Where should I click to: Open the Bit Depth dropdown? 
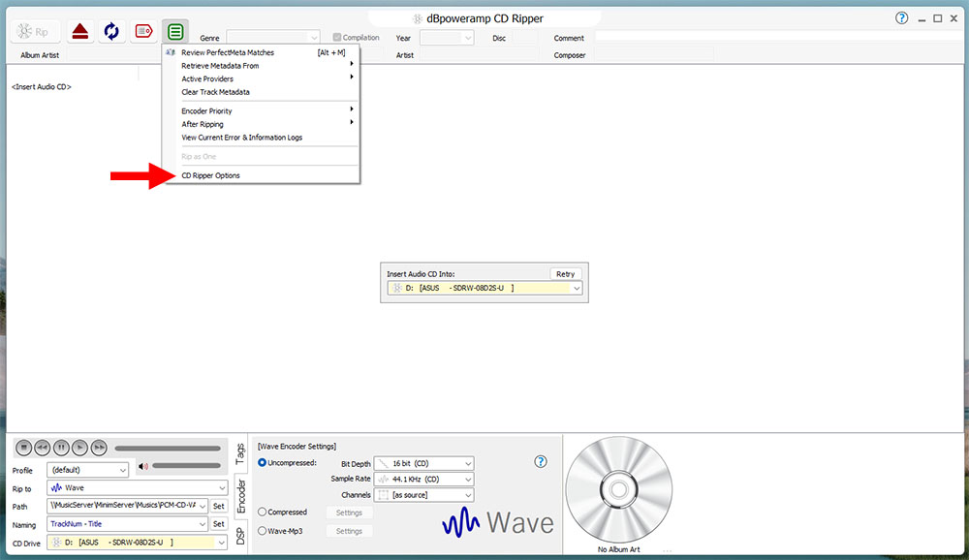pyautogui.click(x=423, y=464)
